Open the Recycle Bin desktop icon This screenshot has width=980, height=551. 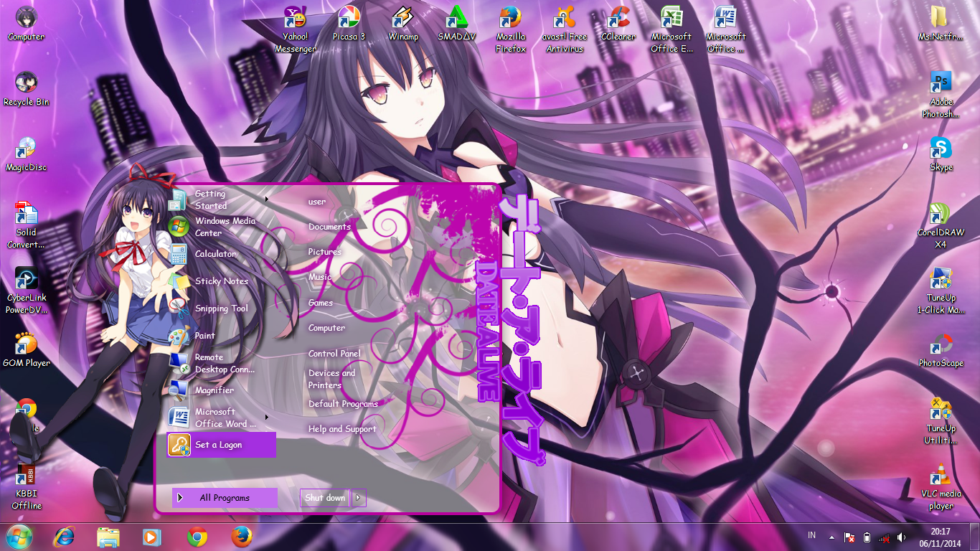[x=27, y=89]
